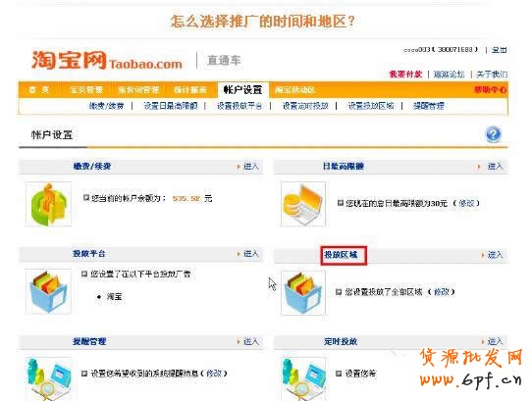Click the 日最高限额 panel heading
Screen dimensions: 532x401
point(343,166)
